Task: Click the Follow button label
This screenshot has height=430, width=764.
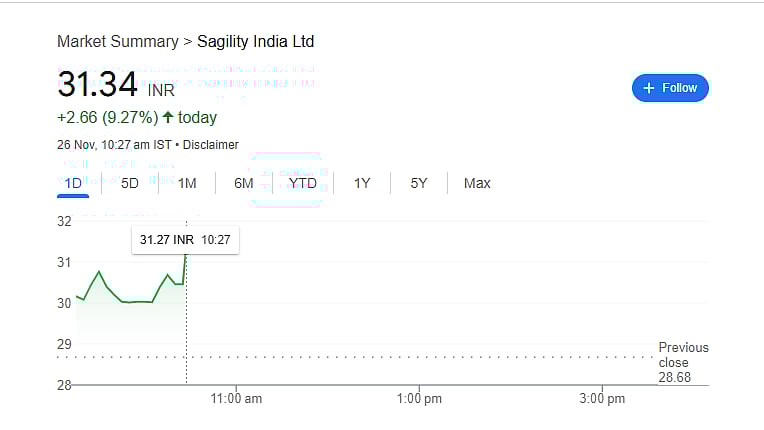Action: 679,88
